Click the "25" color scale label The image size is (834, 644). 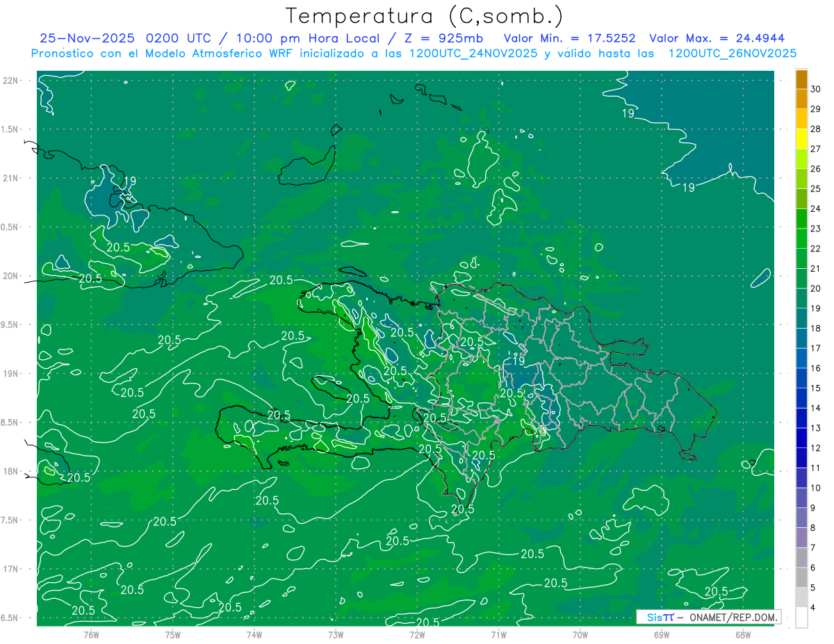tap(816, 188)
